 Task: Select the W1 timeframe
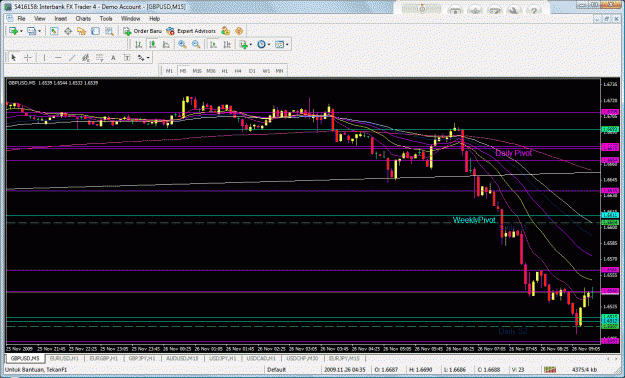click(266, 71)
